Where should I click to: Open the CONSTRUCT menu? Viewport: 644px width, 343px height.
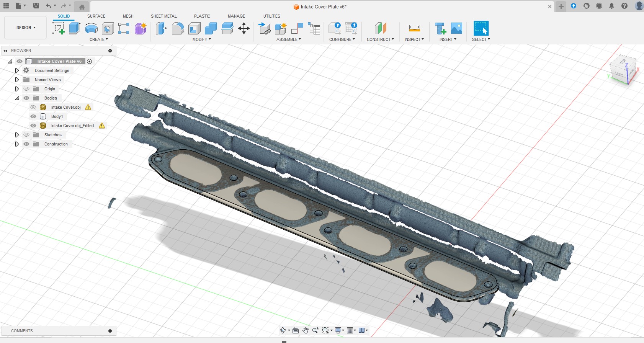click(x=380, y=39)
